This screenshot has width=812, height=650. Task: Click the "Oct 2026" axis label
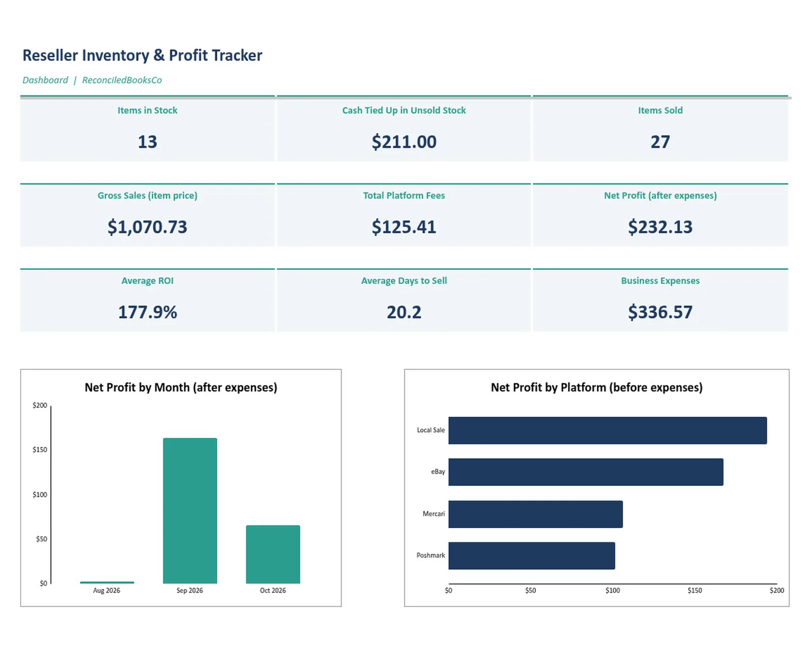273,591
